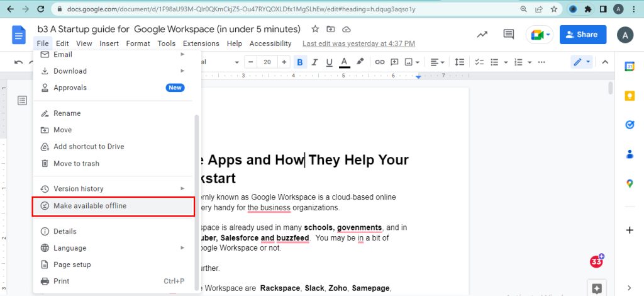Image resolution: width=644 pixels, height=296 pixels.
Task: Select Make available offline
Action: 113,206
